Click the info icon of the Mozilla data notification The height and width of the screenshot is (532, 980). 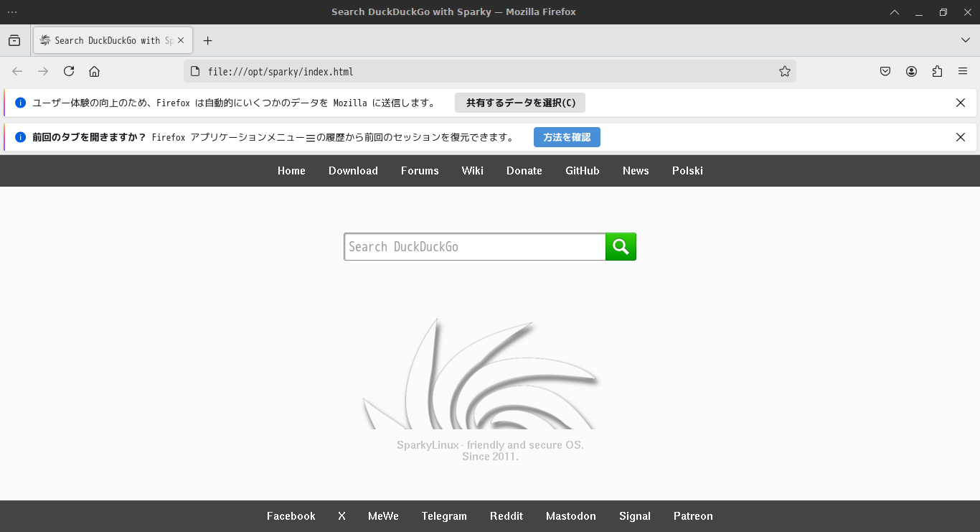click(21, 103)
